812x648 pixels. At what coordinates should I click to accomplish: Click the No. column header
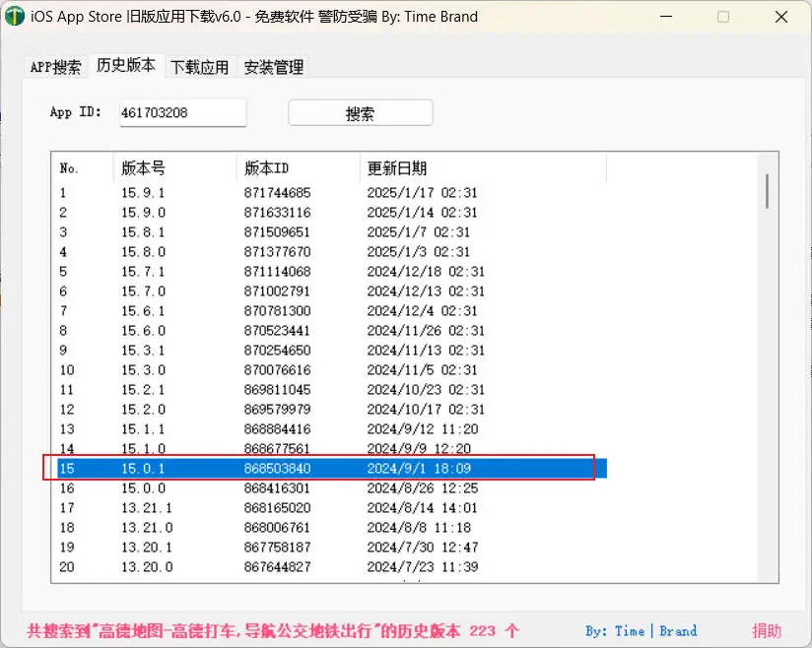pyautogui.click(x=69, y=167)
